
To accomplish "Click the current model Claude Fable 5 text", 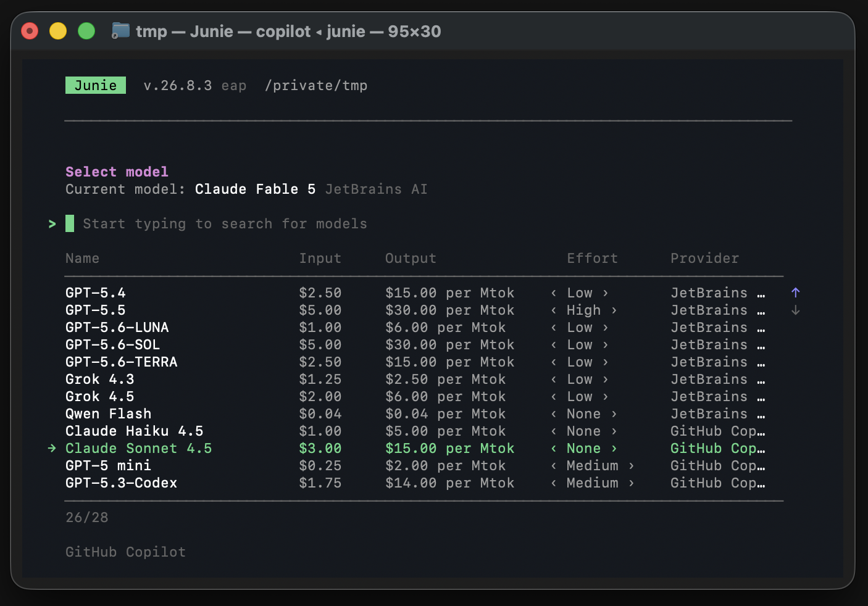I will tap(256, 189).
